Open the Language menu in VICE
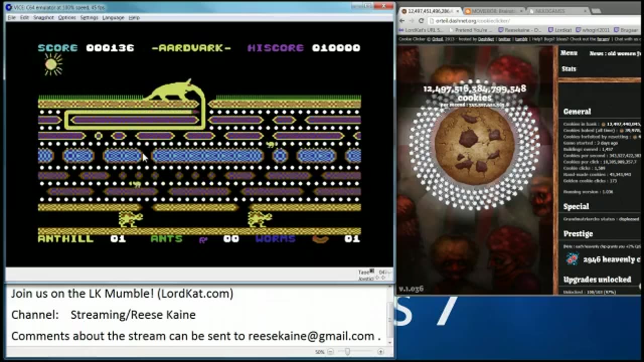 113,18
